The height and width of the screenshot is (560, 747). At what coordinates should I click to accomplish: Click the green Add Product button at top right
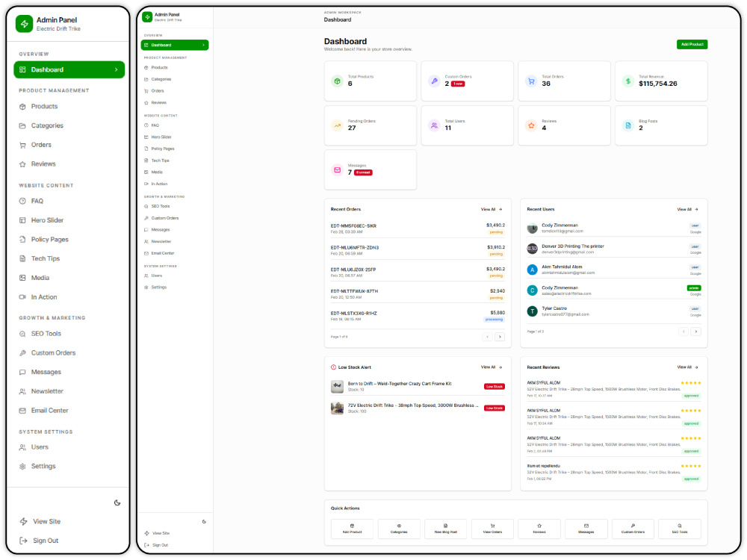(692, 44)
